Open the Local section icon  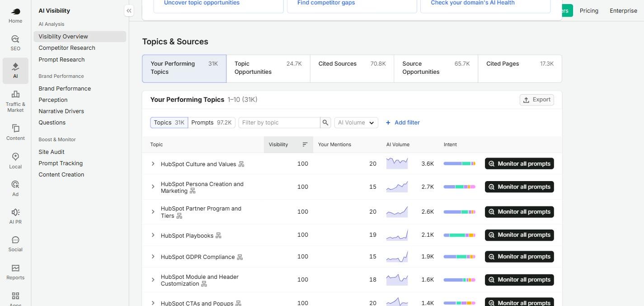click(15, 157)
